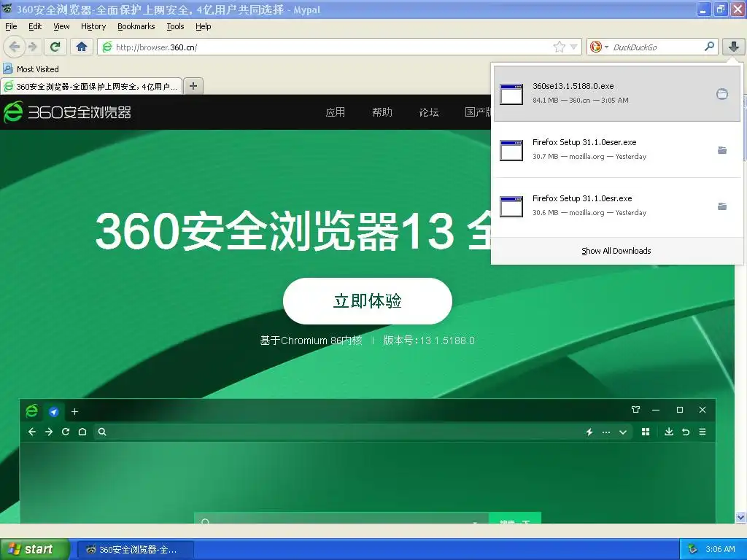The height and width of the screenshot is (560, 747).
Task: Click the page scrollbar down arrow
Action: [x=740, y=517]
